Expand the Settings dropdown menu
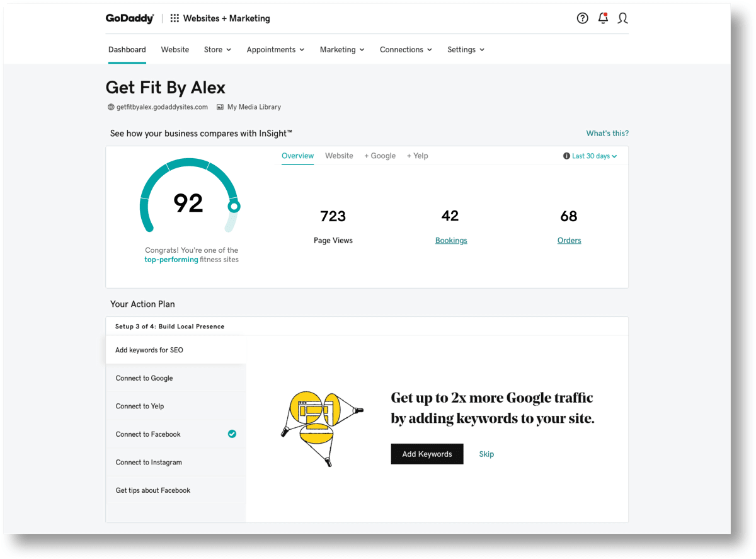The height and width of the screenshot is (559, 756). [466, 50]
